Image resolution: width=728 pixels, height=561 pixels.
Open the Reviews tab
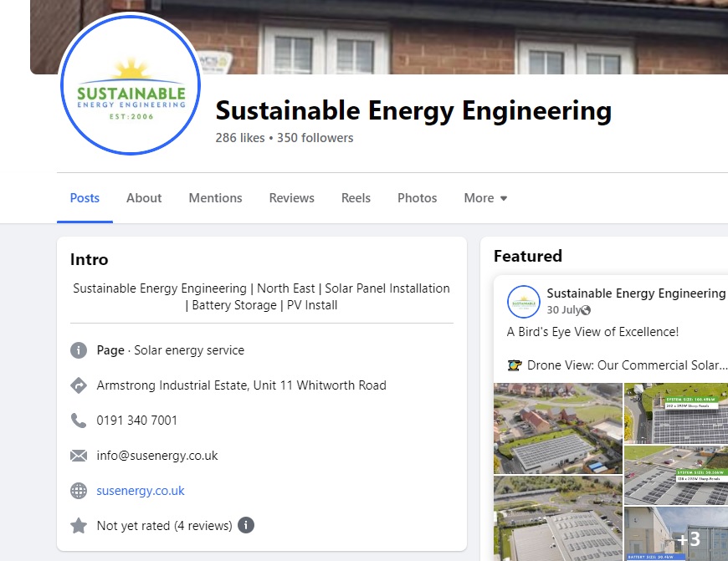[291, 198]
